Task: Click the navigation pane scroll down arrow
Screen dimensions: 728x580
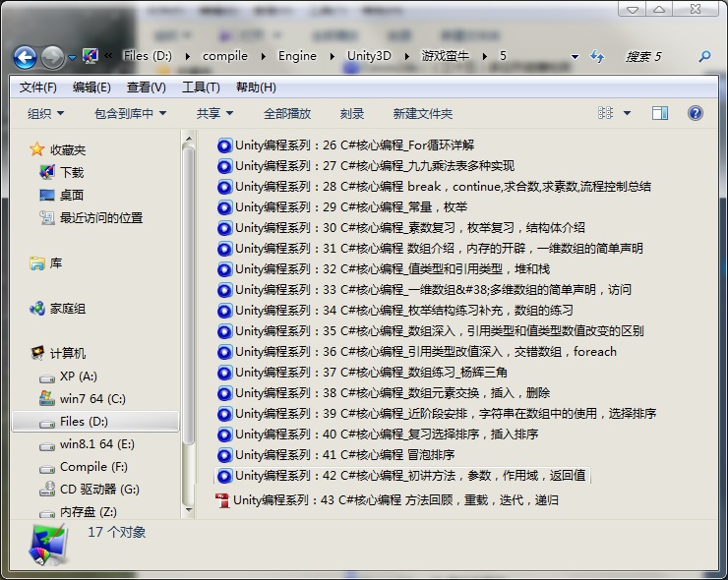Action: (189, 510)
